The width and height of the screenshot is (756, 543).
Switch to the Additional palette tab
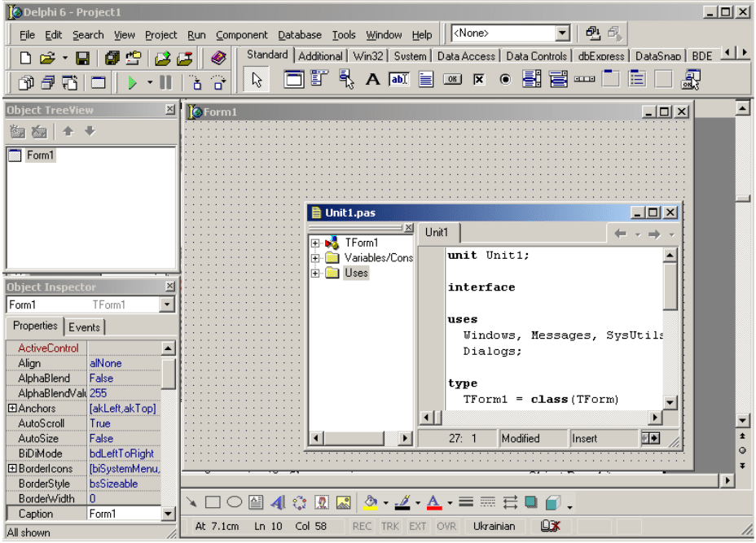320,56
